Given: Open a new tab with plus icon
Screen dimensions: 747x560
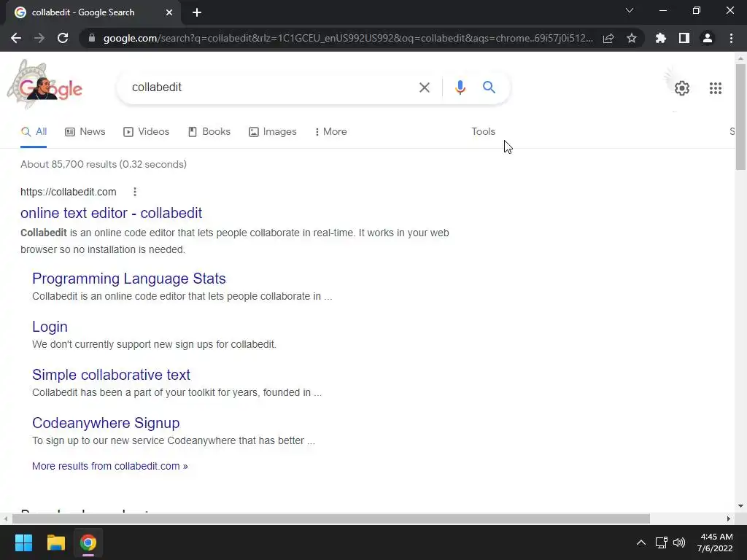Looking at the screenshot, I should click(x=197, y=13).
